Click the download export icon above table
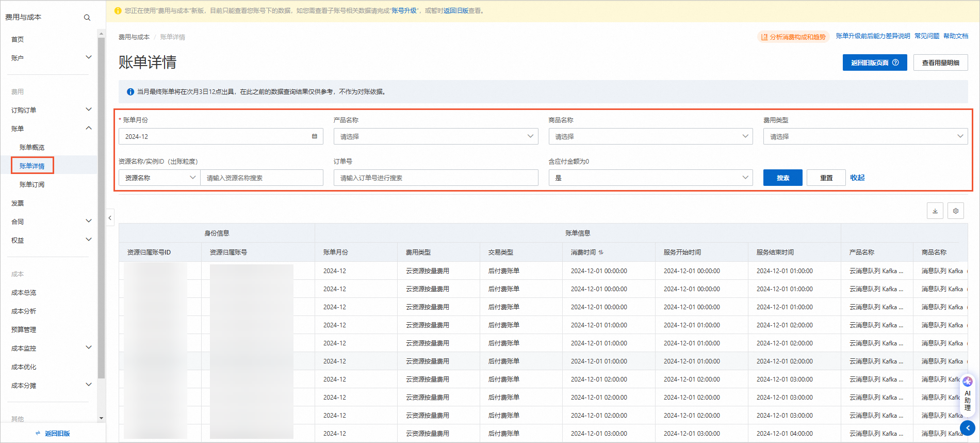The height and width of the screenshot is (443, 980). pos(935,211)
